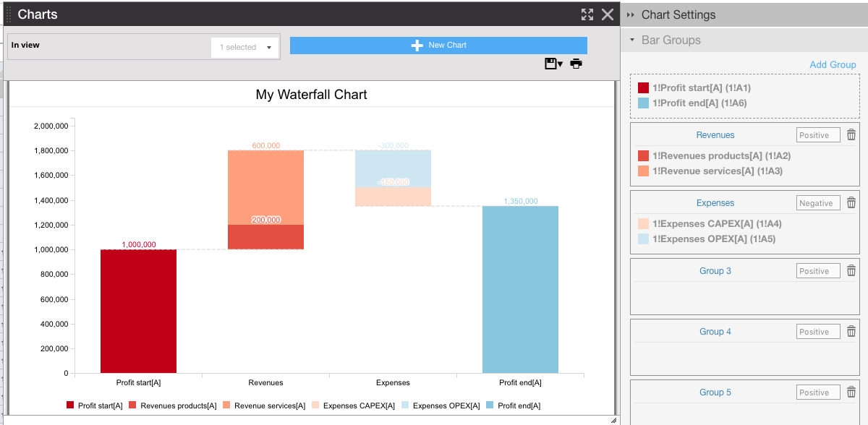Click the Add Group link
This screenshot has width=868, height=425.
click(x=833, y=65)
